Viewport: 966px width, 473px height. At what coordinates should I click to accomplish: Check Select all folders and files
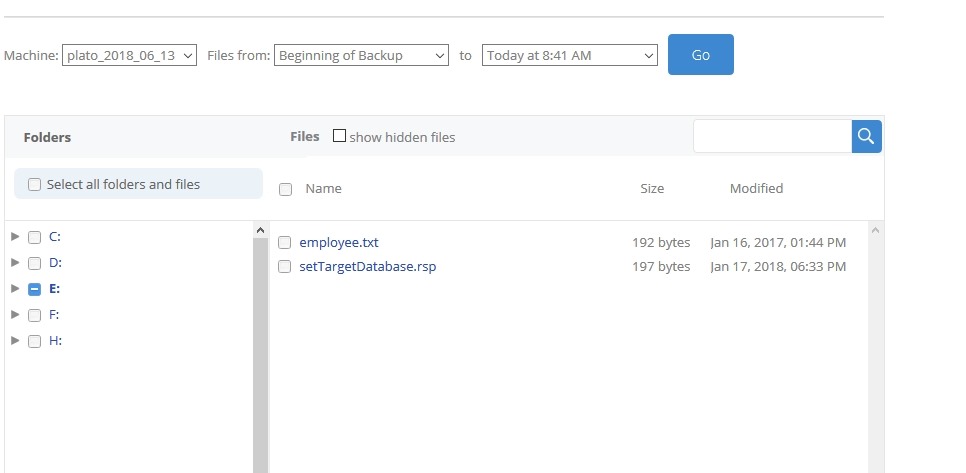[35, 185]
